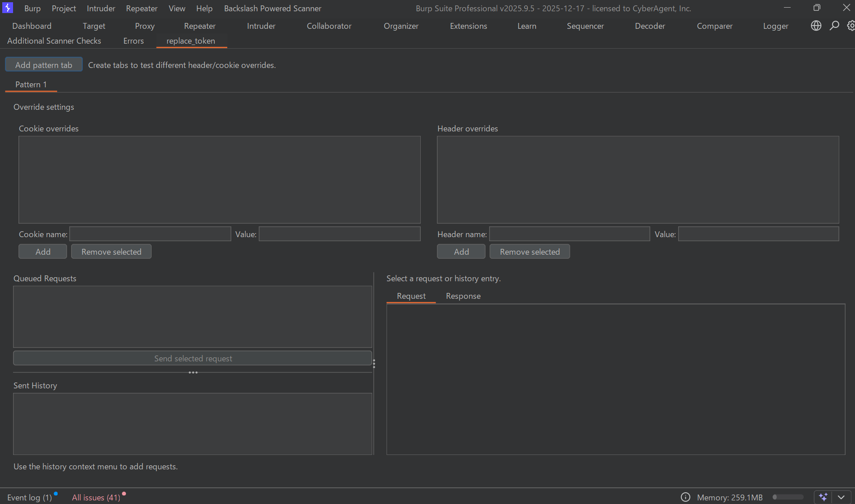Close the Burp Suite window
The width and height of the screenshot is (855, 504).
(x=846, y=8)
